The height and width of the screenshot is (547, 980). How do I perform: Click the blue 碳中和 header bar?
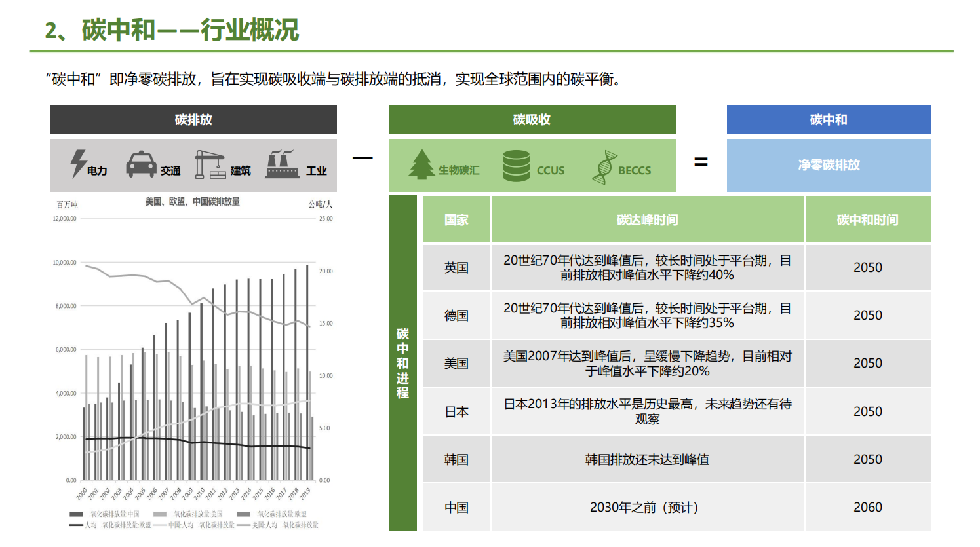(x=829, y=120)
